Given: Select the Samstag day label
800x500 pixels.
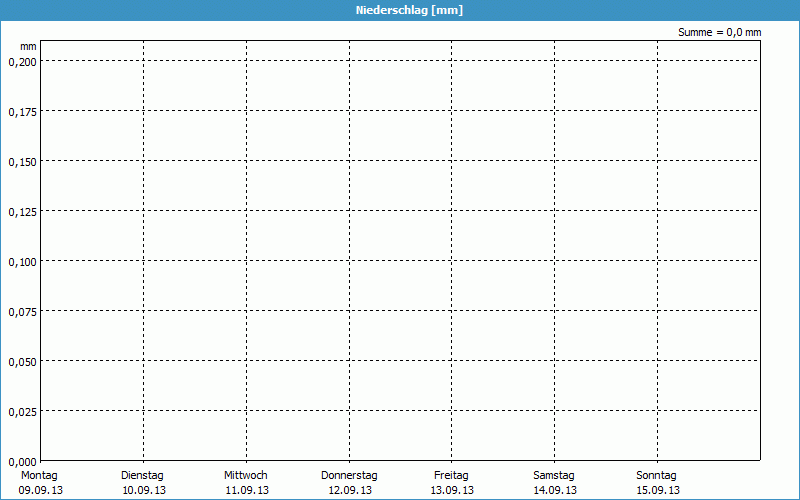Looking at the screenshot, I should click(554, 476).
